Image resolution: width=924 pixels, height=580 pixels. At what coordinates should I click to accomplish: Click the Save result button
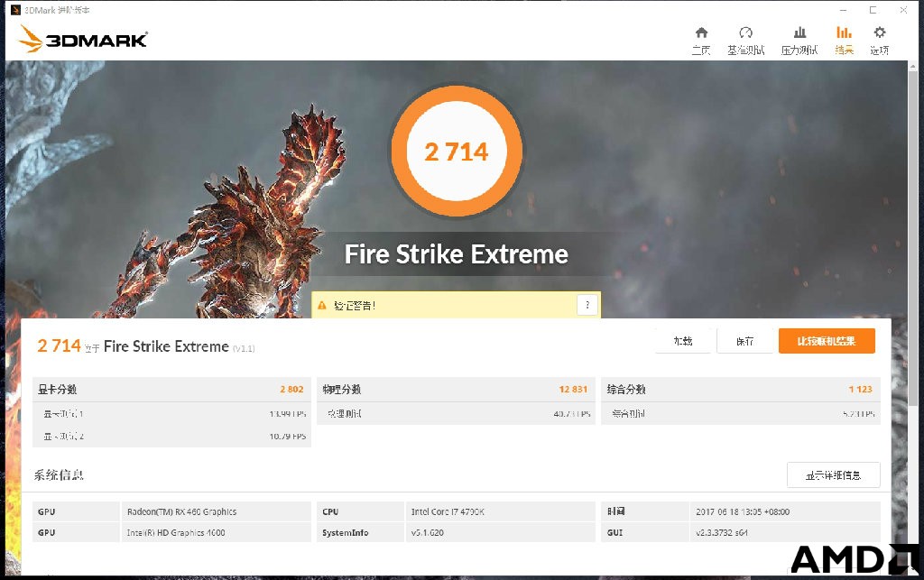744,341
